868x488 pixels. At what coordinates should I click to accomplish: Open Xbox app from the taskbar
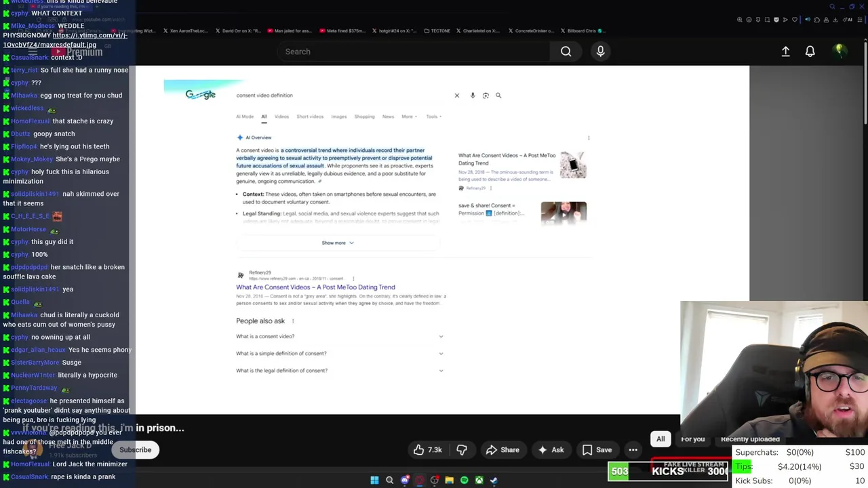[x=479, y=481]
